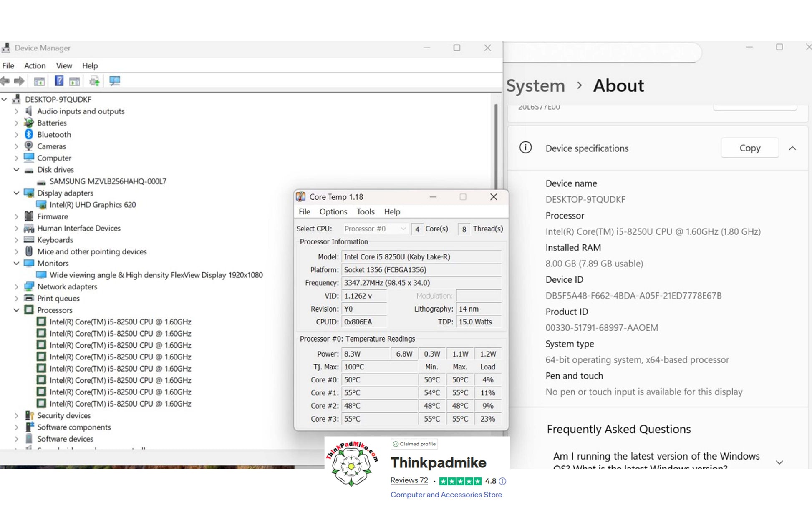Click the Claimed profile badge

(x=414, y=444)
